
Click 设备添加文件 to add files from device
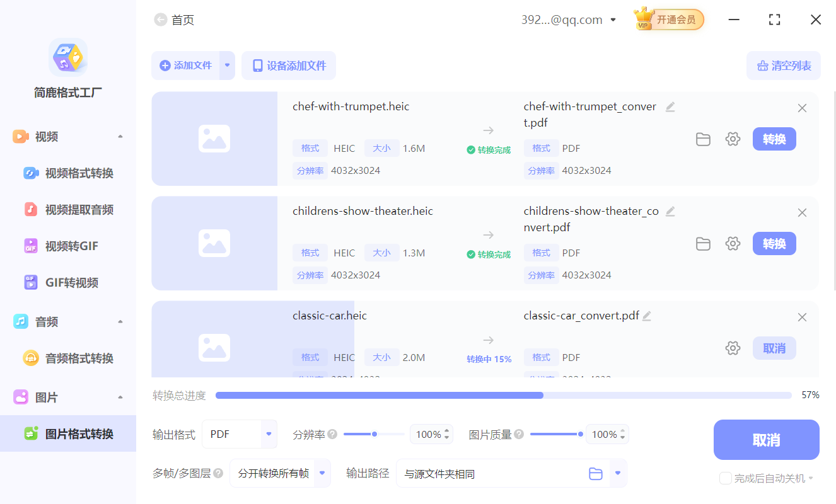click(x=288, y=66)
